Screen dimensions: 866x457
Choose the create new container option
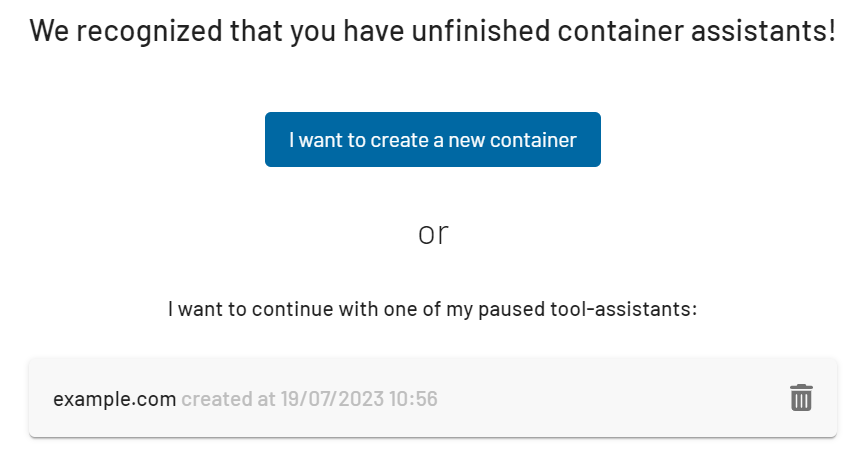click(432, 139)
